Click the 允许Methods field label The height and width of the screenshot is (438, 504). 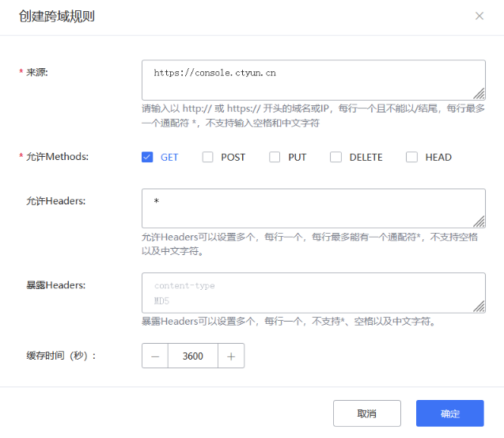(x=57, y=157)
